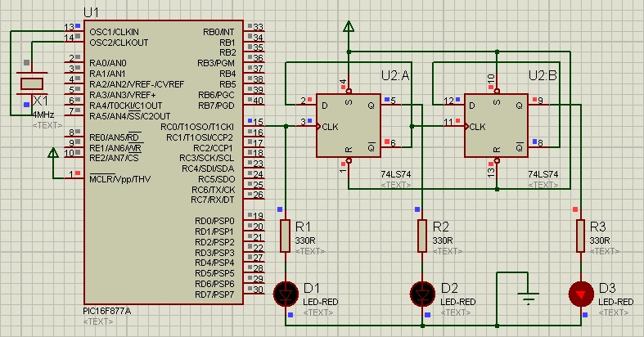Click the 330R value label beside R1
644x337 pixels.
pyautogui.click(x=306, y=241)
